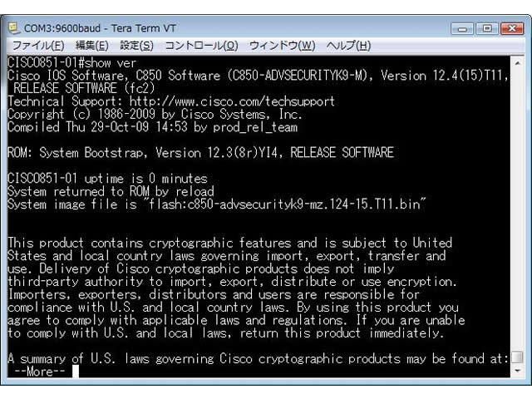
Task: Open the ウィンドウ(W) menu
Action: 283,46
